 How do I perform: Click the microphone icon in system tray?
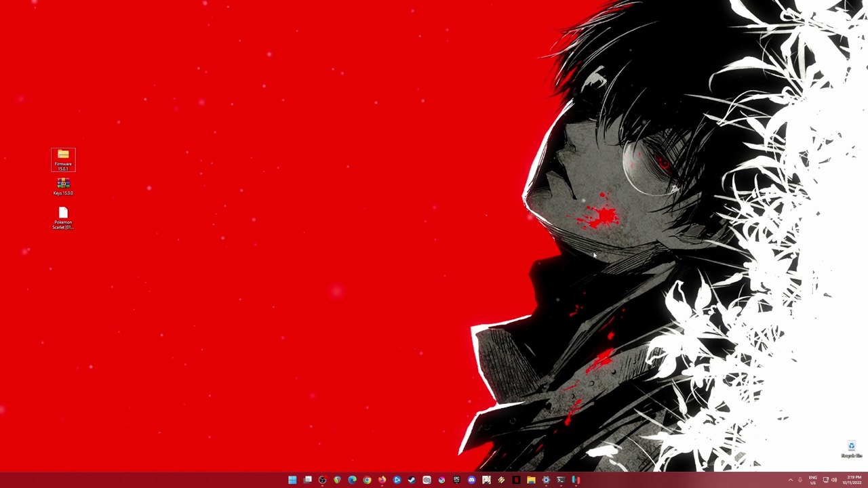(800, 480)
